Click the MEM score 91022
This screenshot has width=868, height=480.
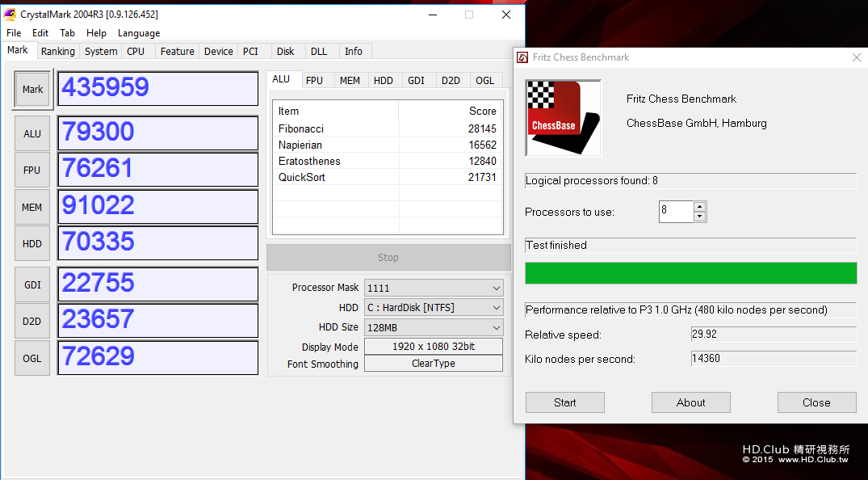pos(157,207)
